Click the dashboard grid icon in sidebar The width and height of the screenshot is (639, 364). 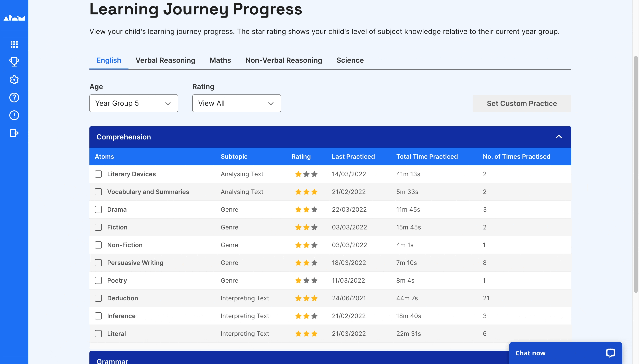point(14,43)
